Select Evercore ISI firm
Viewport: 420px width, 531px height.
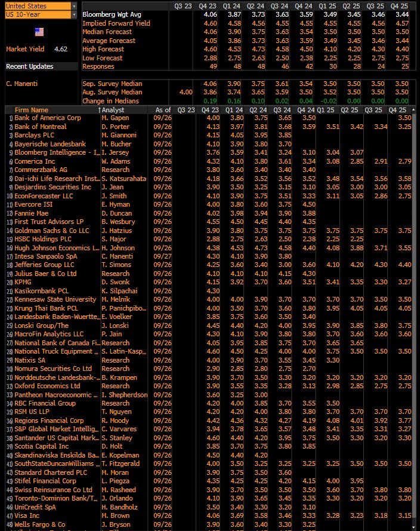33,204
